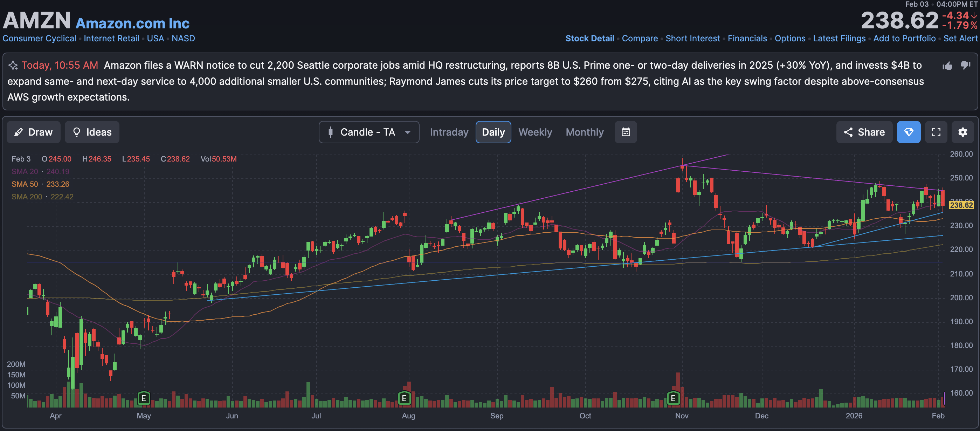The width and height of the screenshot is (980, 431).
Task: Open the calendar date range icon
Action: tap(626, 132)
